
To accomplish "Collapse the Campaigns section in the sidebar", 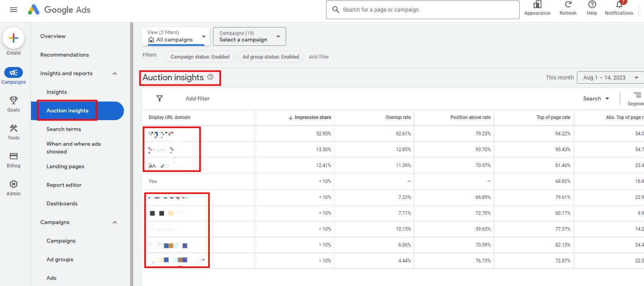I will (x=115, y=222).
